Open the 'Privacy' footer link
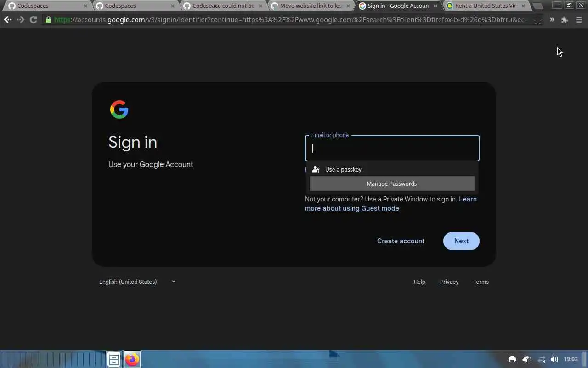Image resolution: width=588 pixels, height=368 pixels. [449, 282]
